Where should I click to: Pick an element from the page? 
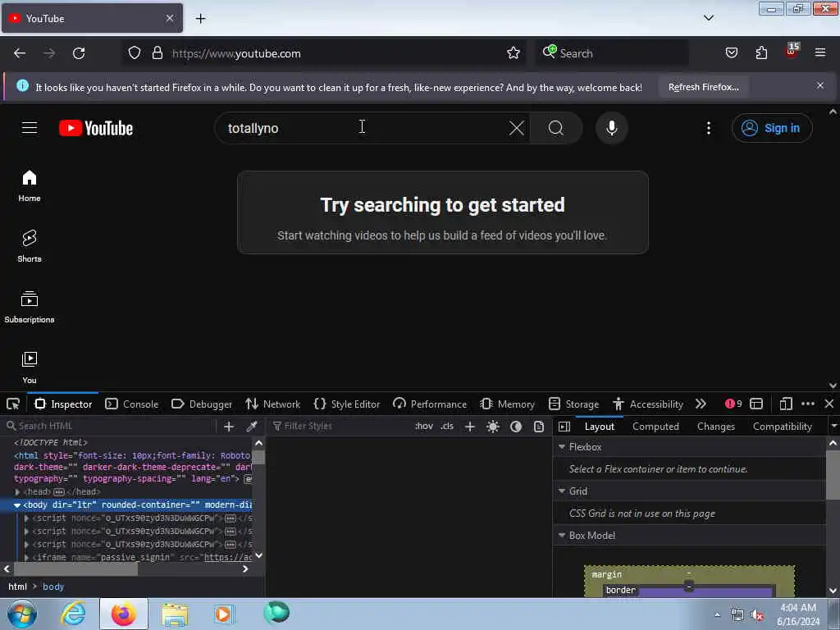[x=13, y=404]
